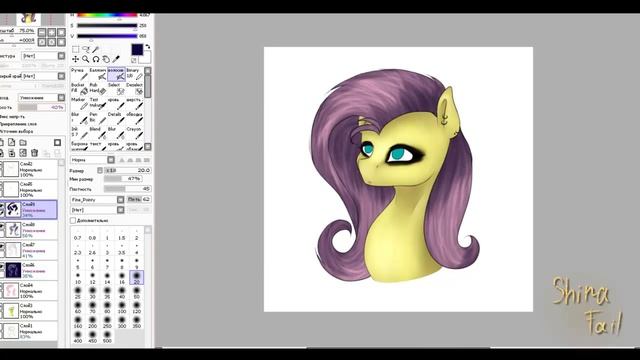The height and width of the screenshot is (360, 640).
Task: Create a new linework layer icon
Action: 11,142
